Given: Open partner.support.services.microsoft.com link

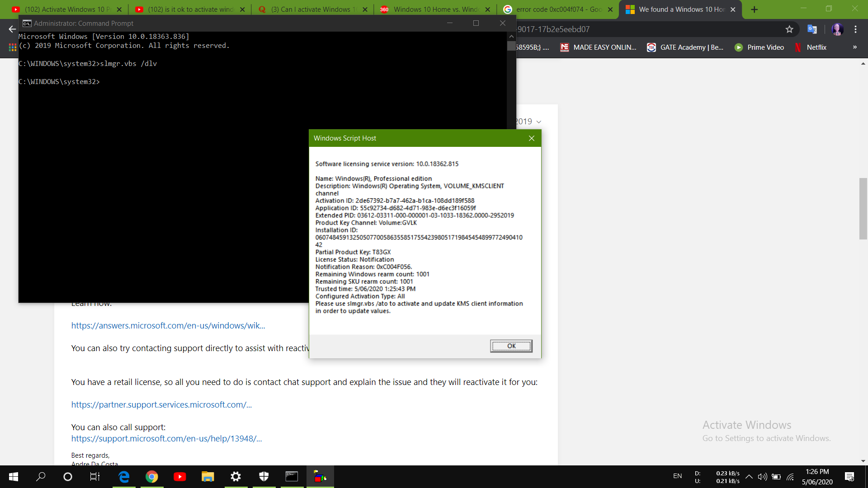Looking at the screenshot, I should tap(161, 405).
